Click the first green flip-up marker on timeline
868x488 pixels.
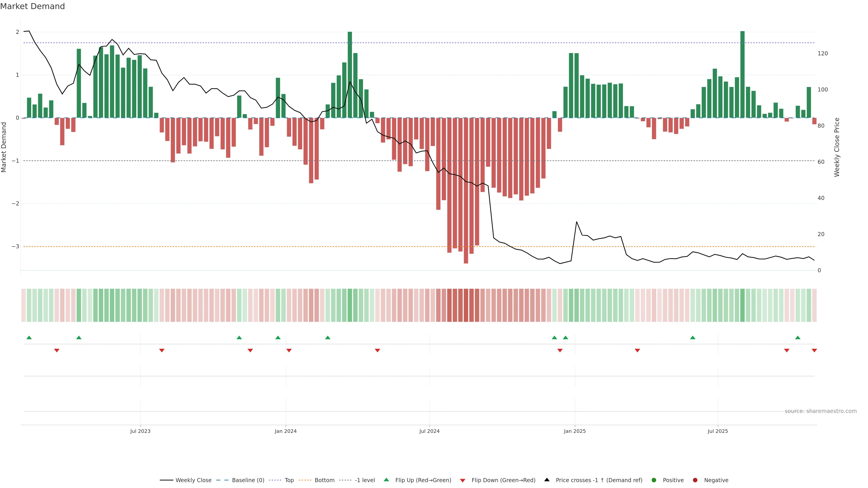pos(29,338)
